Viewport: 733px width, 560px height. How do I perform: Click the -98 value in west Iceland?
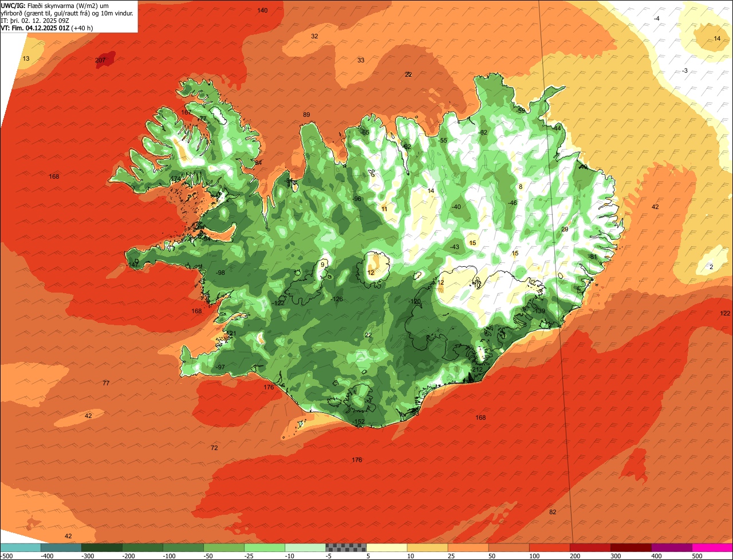pyautogui.click(x=220, y=273)
